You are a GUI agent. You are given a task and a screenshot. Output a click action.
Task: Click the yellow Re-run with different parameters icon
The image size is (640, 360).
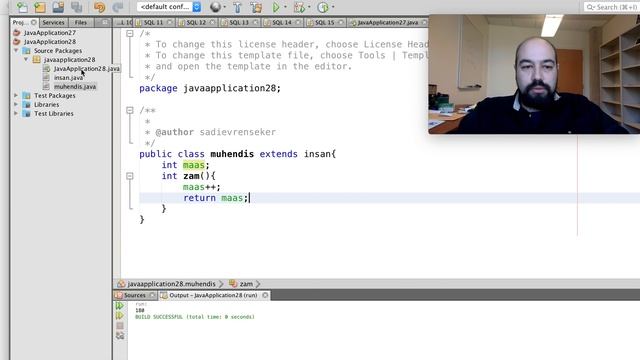point(120,316)
